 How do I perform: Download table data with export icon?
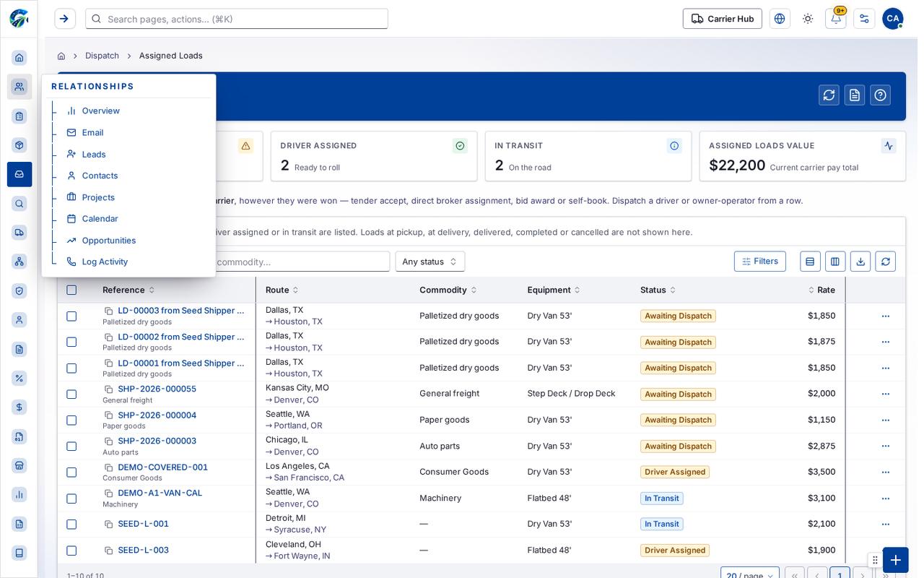(860, 262)
